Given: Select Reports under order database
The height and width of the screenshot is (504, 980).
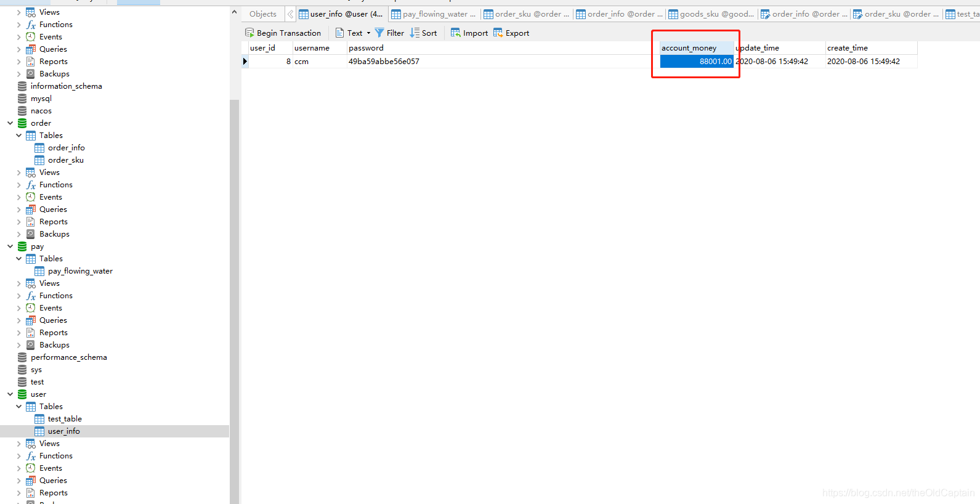Looking at the screenshot, I should tap(54, 222).
